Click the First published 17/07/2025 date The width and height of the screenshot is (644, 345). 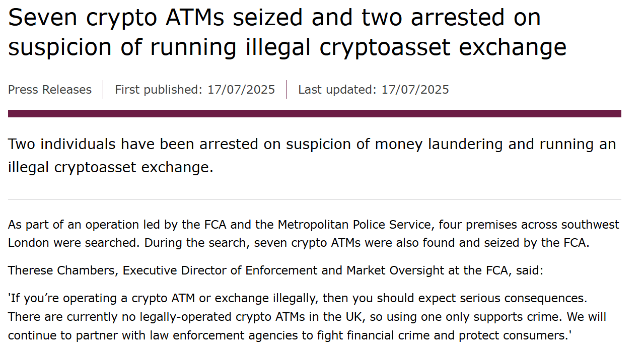(x=195, y=90)
